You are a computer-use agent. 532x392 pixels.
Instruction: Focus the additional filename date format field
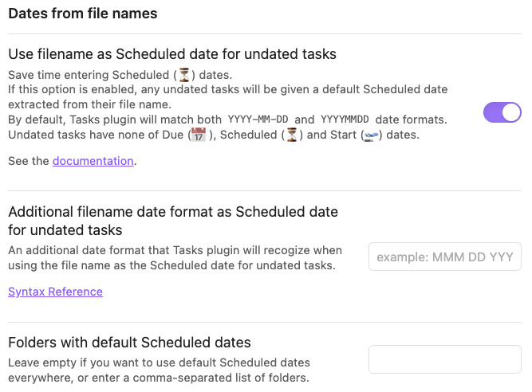[x=444, y=257]
